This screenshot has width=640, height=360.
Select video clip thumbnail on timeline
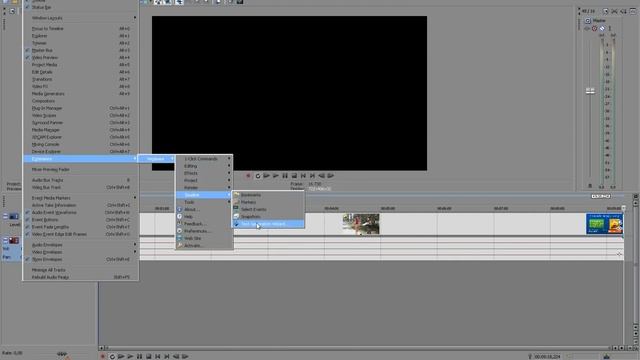coord(361,224)
